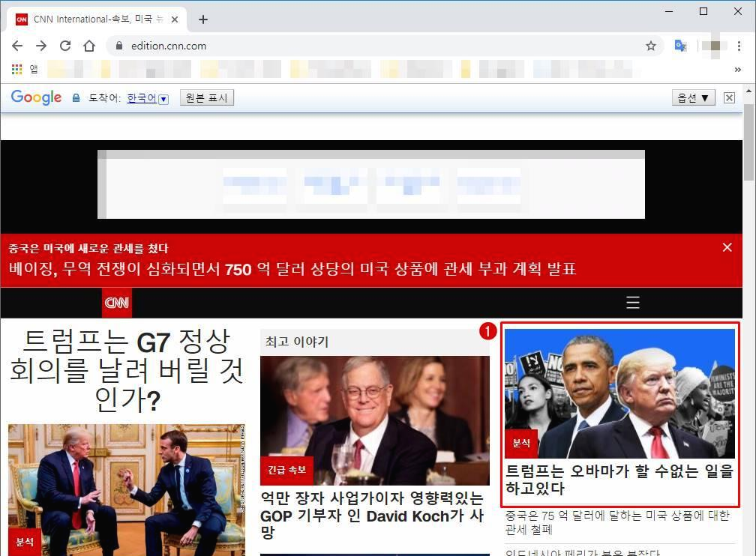Image resolution: width=756 pixels, height=556 pixels.
Task: Reload the CNN page
Action: (65, 46)
